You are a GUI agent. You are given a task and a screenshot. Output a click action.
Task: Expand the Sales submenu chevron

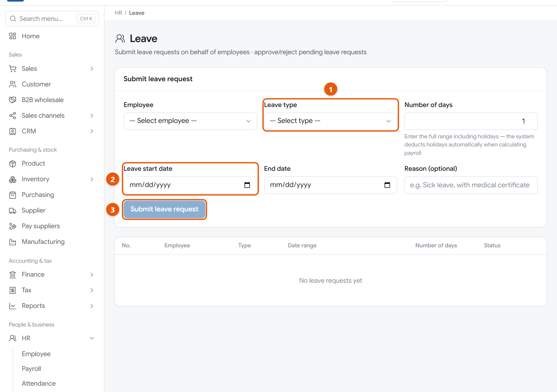[x=92, y=69]
